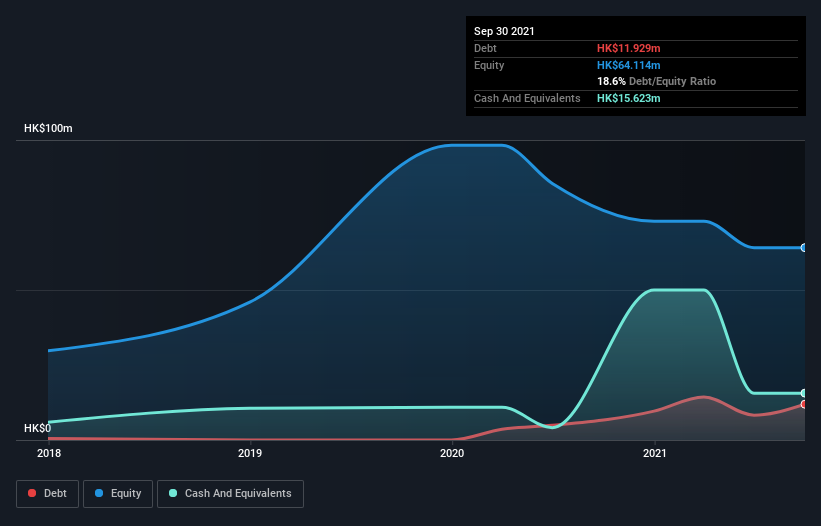Image resolution: width=821 pixels, height=526 pixels.
Task: Click the 2019 axis label
Action: (x=250, y=453)
